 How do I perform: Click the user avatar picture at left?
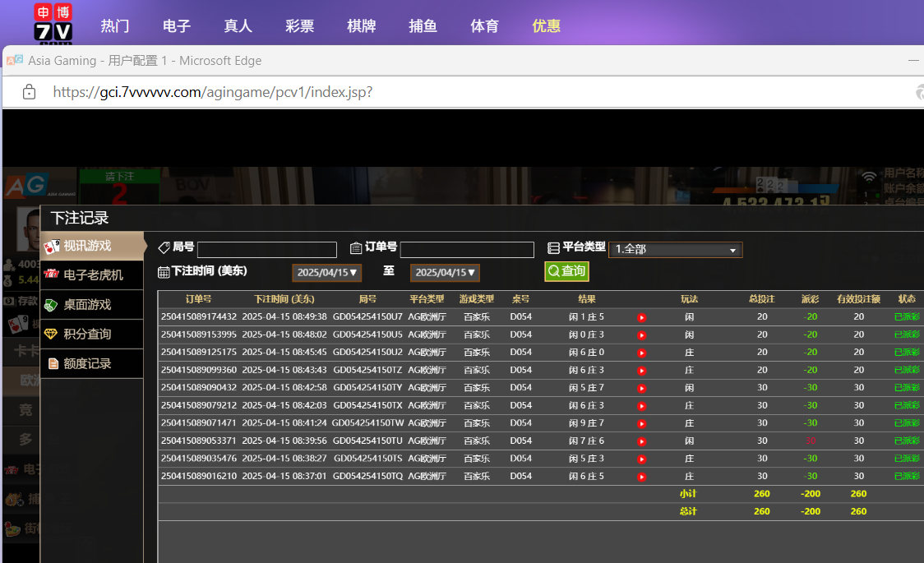click(x=29, y=230)
